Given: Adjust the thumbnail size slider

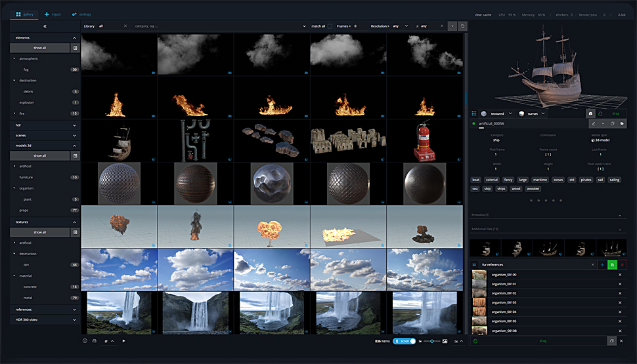Looking at the screenshot, I should [x=431, y=341].
